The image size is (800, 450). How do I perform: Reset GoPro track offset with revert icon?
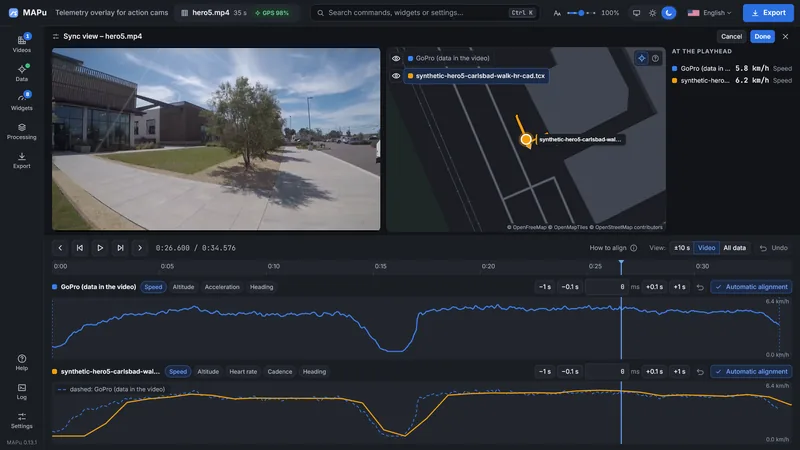pos(700,287)
